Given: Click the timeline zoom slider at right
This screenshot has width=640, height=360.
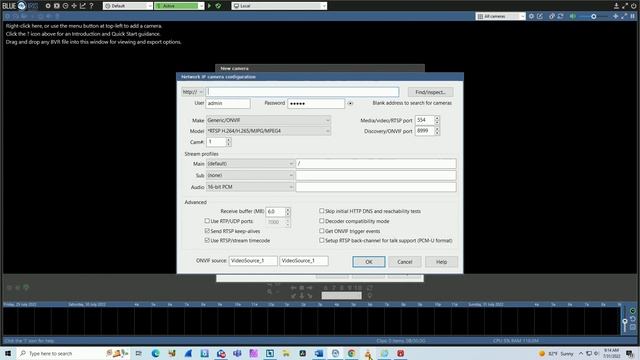Looking at the screenshot, I should coord(625,322).
